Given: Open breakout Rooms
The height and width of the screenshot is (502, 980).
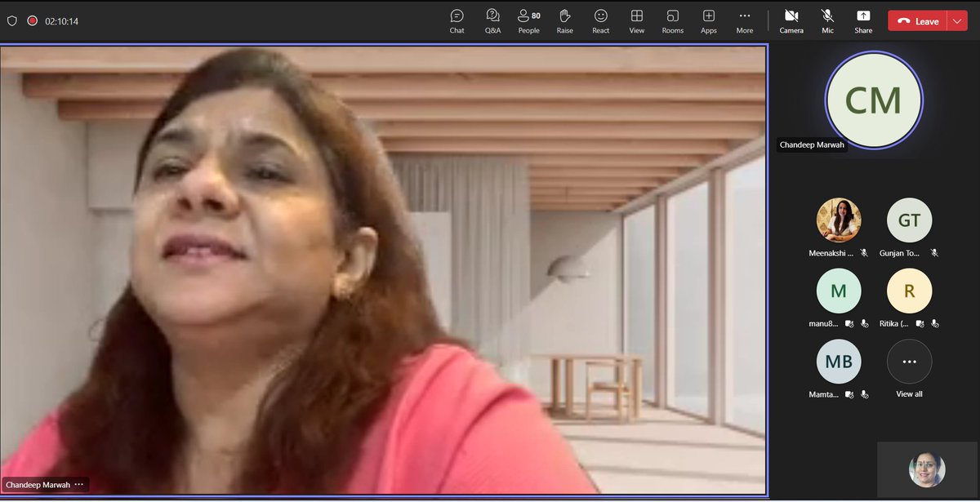Looking at the screenshot, I should click(x=672, y=20).
